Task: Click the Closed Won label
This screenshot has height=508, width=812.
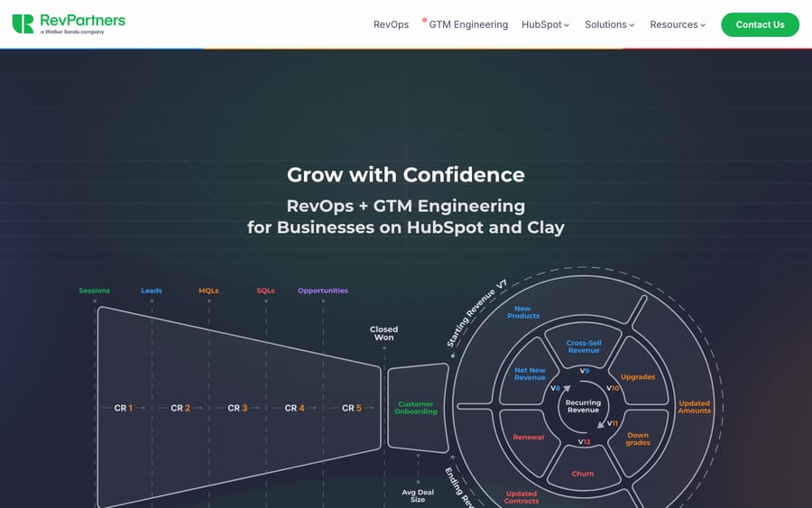Action: [383, 333]
